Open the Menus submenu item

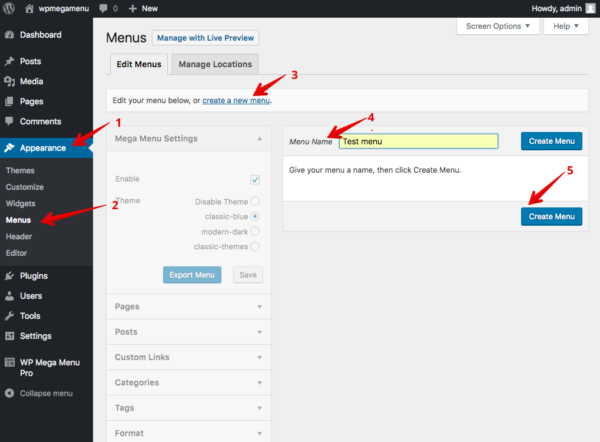(18, 220)
